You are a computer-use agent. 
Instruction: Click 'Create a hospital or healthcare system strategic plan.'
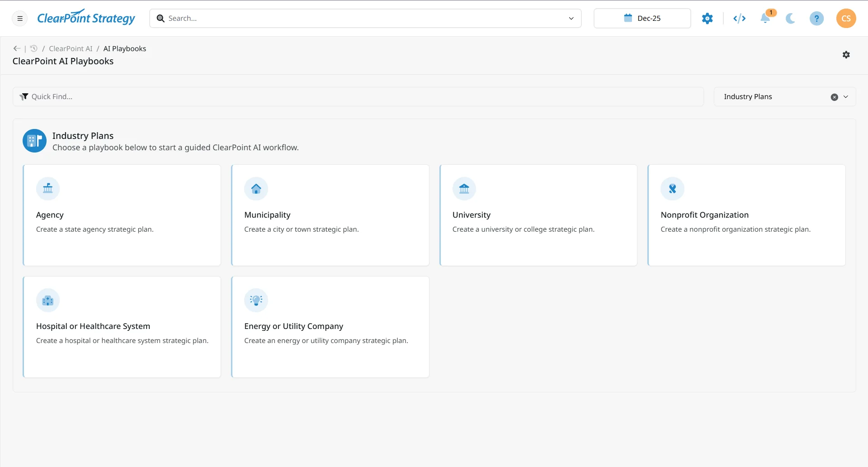pos(123,341)
